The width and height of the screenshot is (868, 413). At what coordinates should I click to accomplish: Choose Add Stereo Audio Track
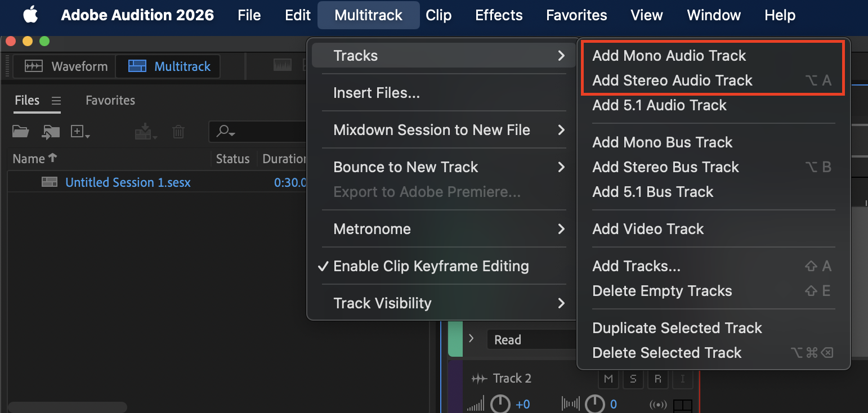click(714, 80)
